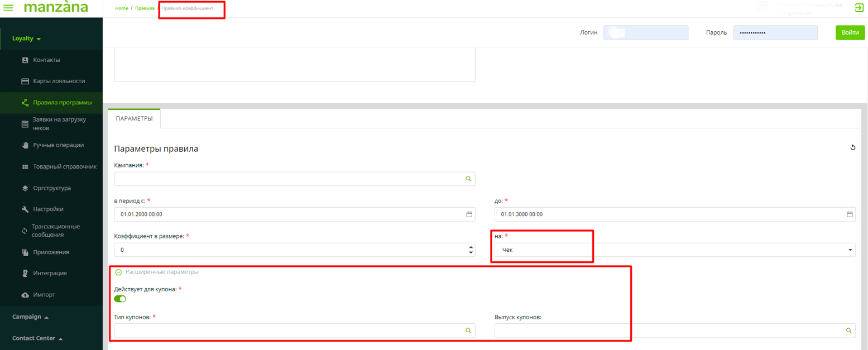Image resolution: width=868 pixels, height=350 pixels.
Task: Increase the Коэффициент в размере stepper value
Action: click(x=471, y=247)
